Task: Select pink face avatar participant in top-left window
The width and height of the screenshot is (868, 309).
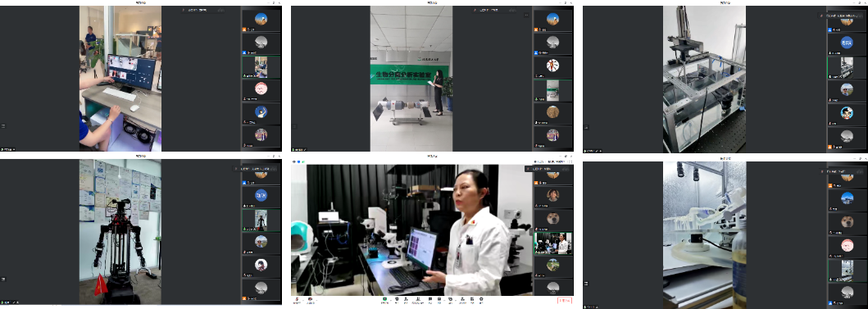Action: tap(261, 89)
